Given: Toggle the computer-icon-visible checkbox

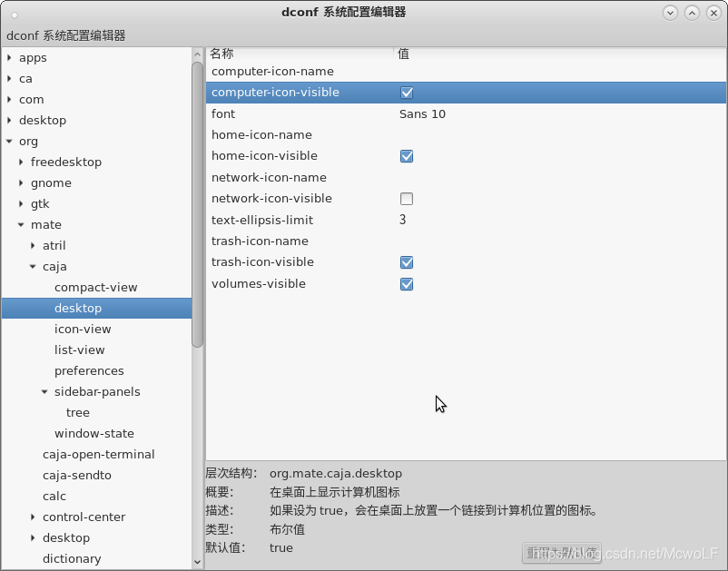Looking at the screenshot, I should [x=407, y=93].
